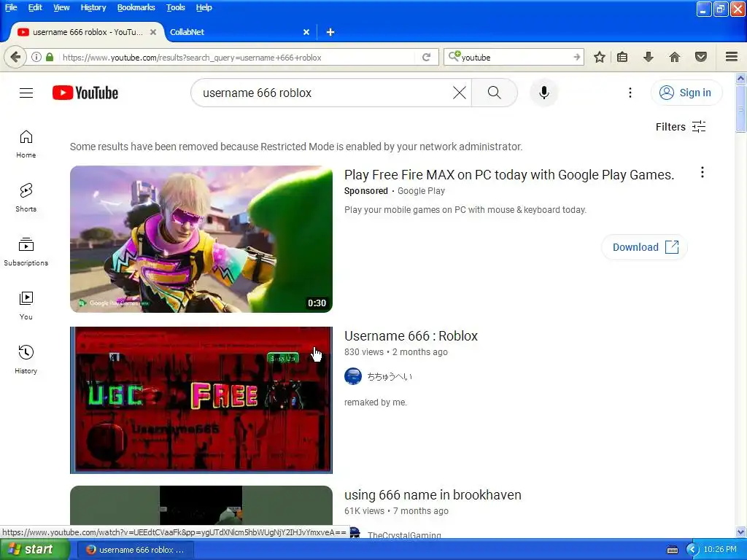
Task: Open the Username 666 : Roblox video title
Action: point(411,335)
